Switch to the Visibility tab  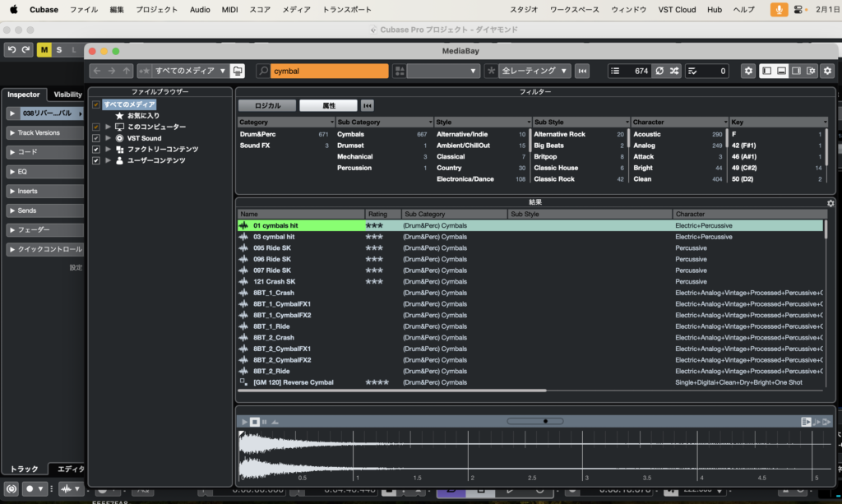point(67,95)
